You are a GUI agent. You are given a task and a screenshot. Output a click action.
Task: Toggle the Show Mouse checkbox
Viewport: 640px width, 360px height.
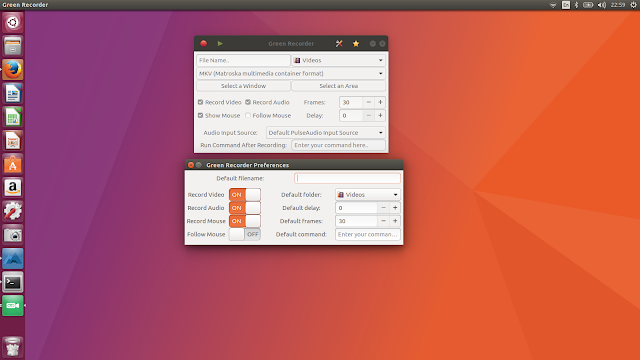[x=200, y=116]
